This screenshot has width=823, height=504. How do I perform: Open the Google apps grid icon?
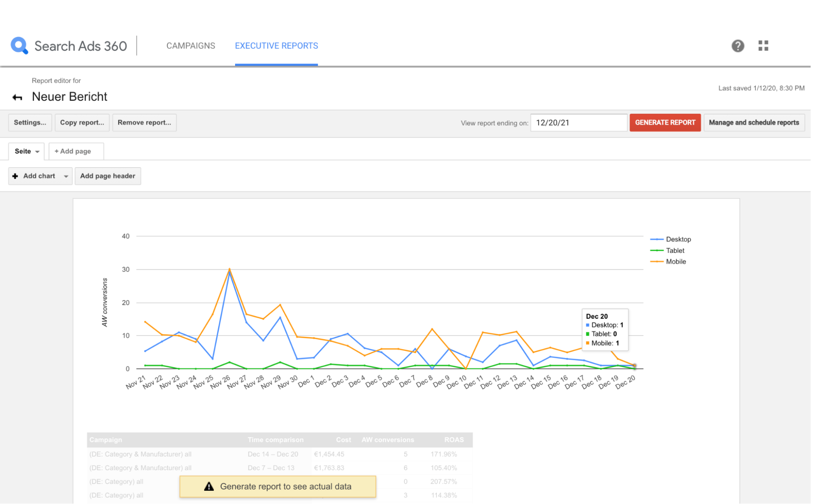(x=763, y=46)
